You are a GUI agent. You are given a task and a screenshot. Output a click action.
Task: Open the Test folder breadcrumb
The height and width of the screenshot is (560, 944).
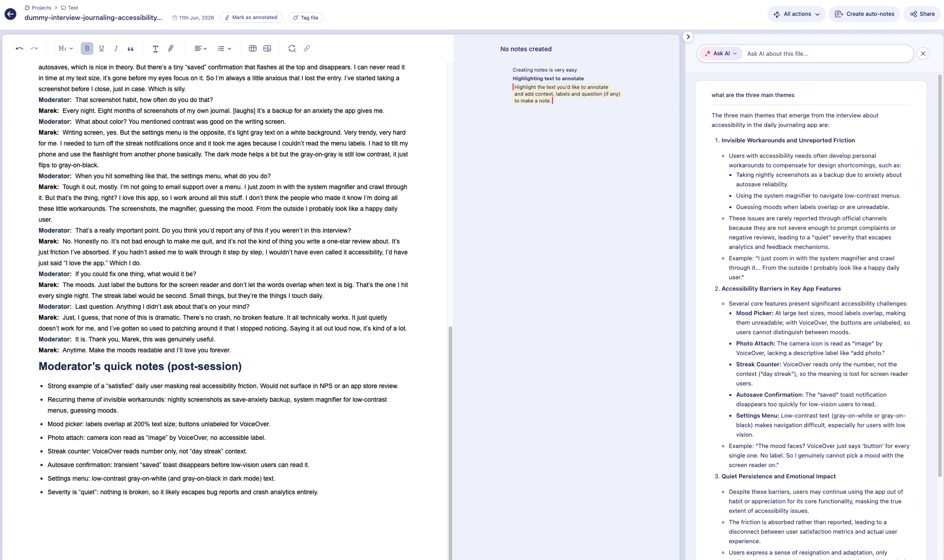pyautogui.click(x=69, y=8)
